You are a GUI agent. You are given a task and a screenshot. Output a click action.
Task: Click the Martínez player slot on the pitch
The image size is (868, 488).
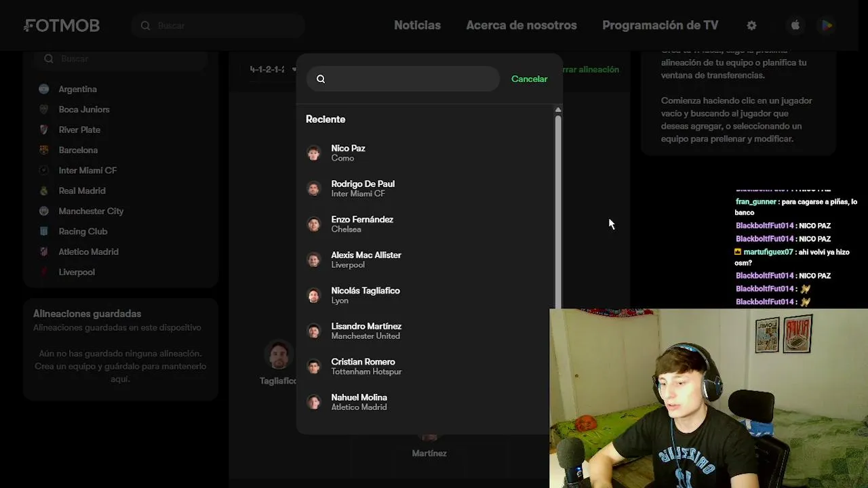point(429,446)
